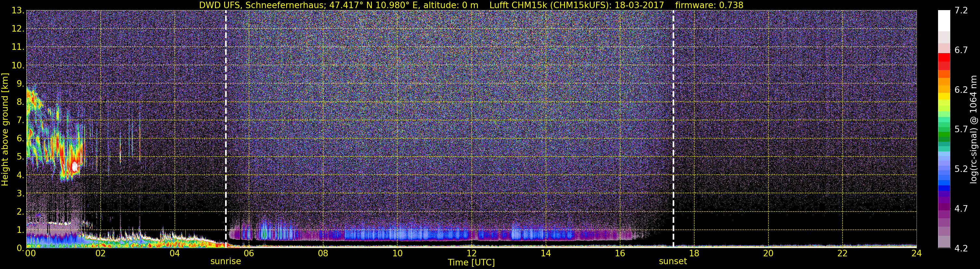Select the white dashed sunset line

673,129
